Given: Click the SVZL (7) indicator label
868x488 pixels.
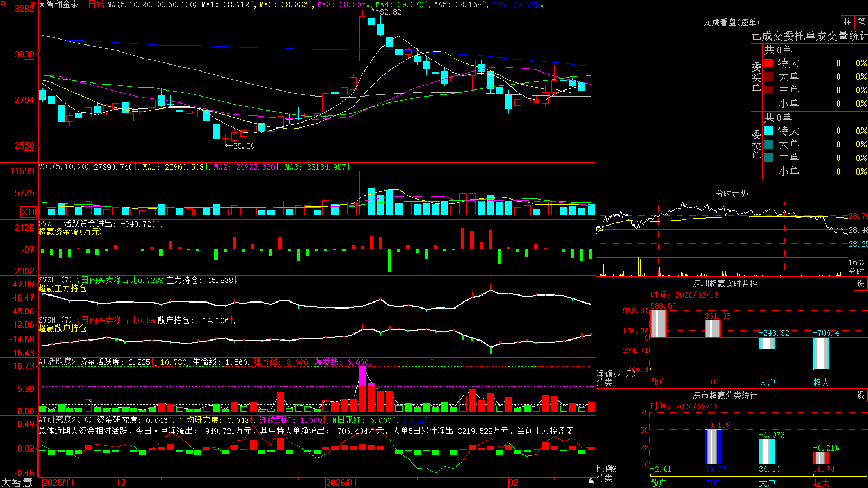Looking at the screenshot, I should (x=55, y=280).
